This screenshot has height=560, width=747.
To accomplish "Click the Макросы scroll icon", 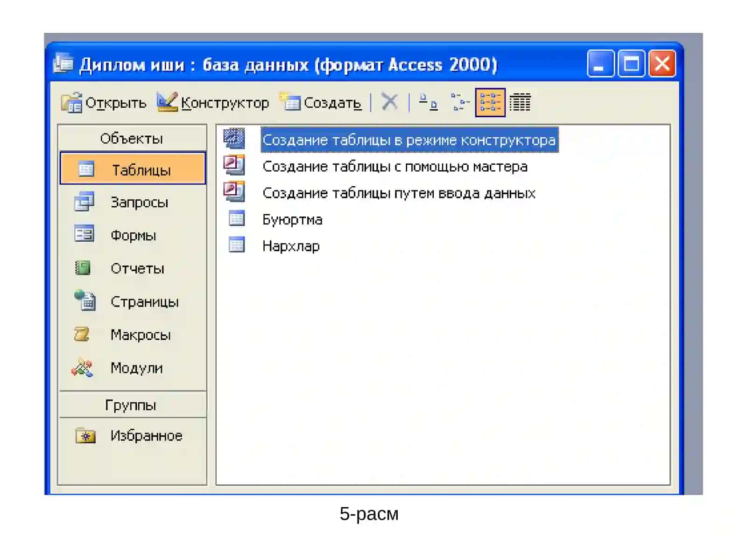I will (82, 334).
